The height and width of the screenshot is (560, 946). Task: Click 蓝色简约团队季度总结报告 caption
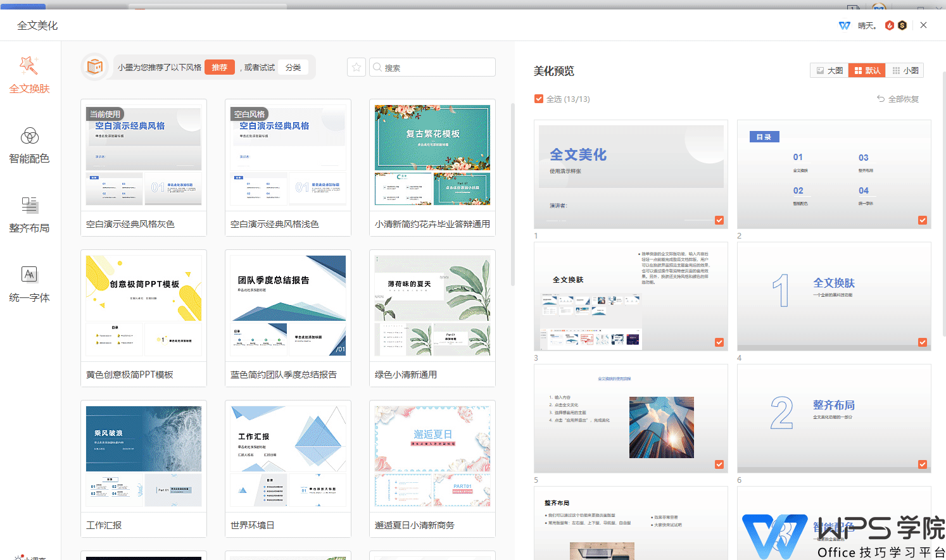coord(284,375)
